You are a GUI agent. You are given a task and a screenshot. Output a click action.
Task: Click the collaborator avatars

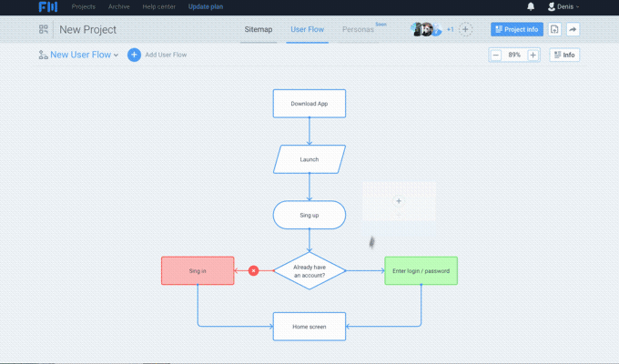tap(426, 29)
